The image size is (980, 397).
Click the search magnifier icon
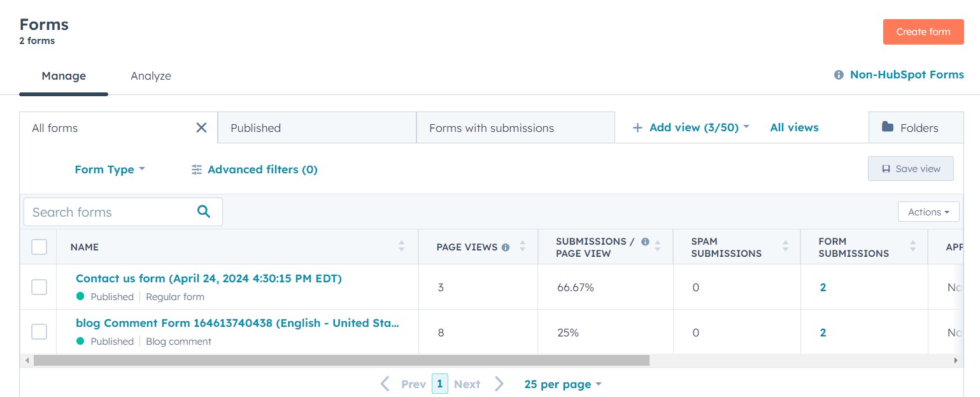pos(204,212)
